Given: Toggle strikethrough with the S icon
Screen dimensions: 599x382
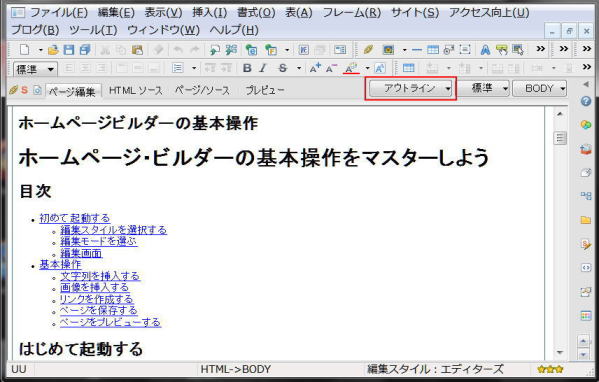Looking at the screenshot, I should (x=283, y=68).
